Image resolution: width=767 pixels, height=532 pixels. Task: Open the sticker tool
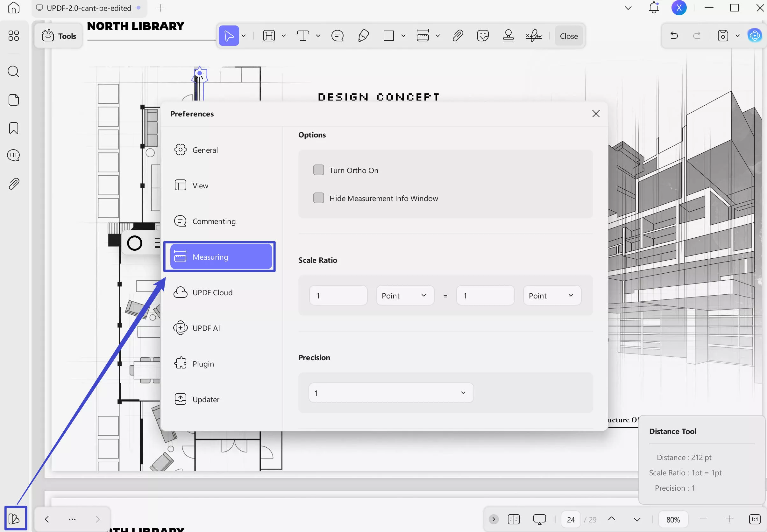(483, 36)
